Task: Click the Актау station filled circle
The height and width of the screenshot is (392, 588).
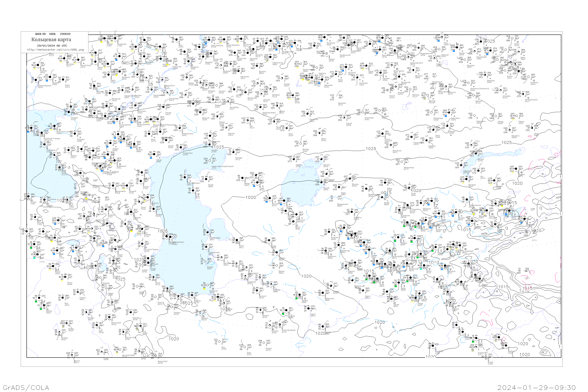Action: 193,191
